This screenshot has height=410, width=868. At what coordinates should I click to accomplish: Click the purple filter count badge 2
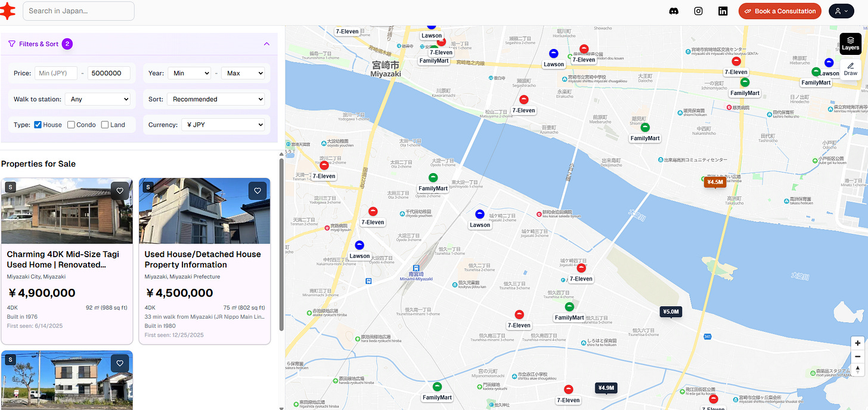tap(67, 44)
